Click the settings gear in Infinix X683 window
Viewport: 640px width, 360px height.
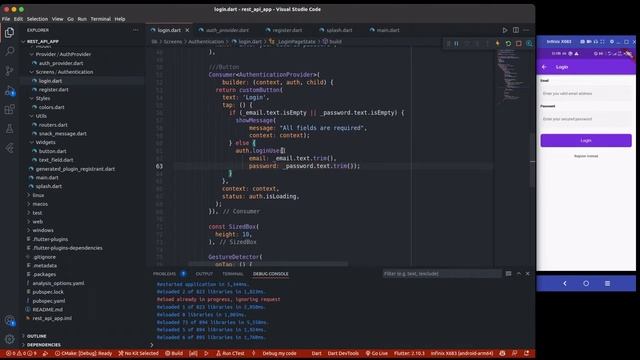[x=612, y=42]
